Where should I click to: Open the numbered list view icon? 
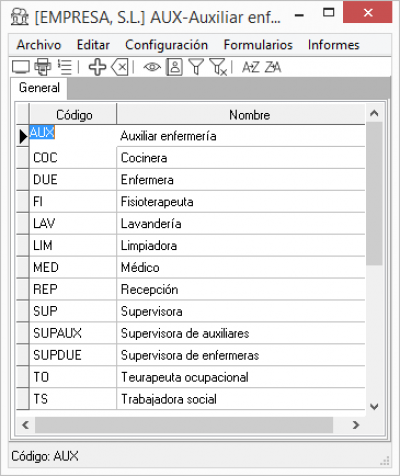point(65,67)
